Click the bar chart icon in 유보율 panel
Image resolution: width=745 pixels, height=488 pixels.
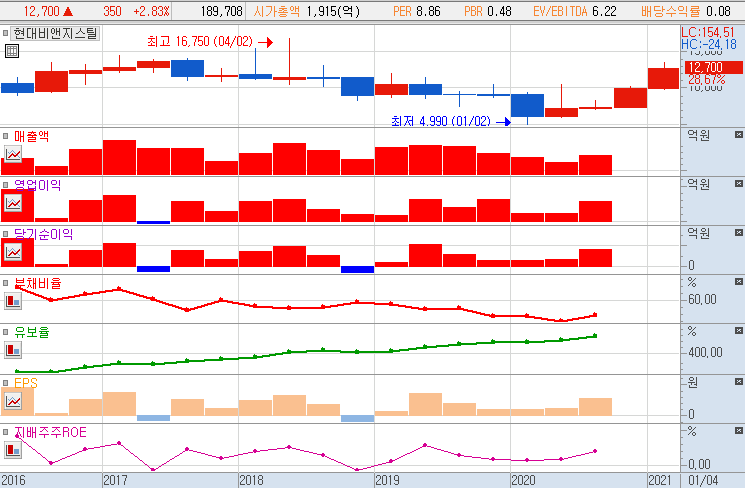point(13,350)
